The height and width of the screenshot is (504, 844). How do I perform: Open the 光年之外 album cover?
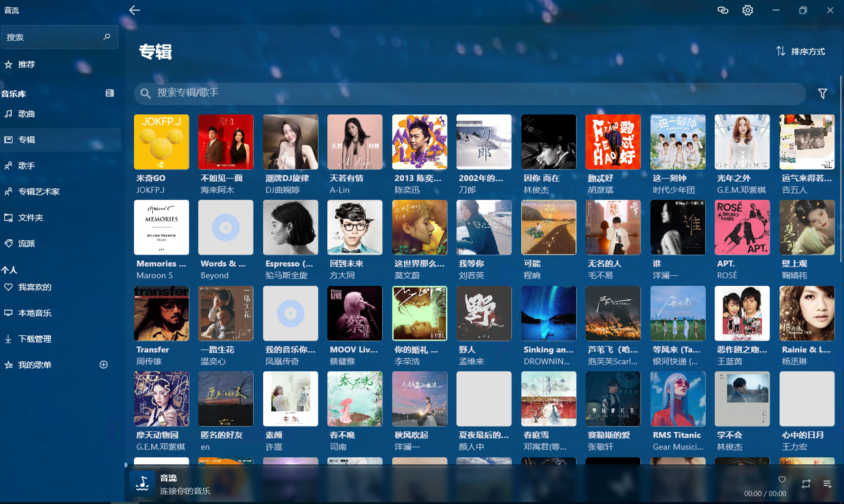(742, 142)
